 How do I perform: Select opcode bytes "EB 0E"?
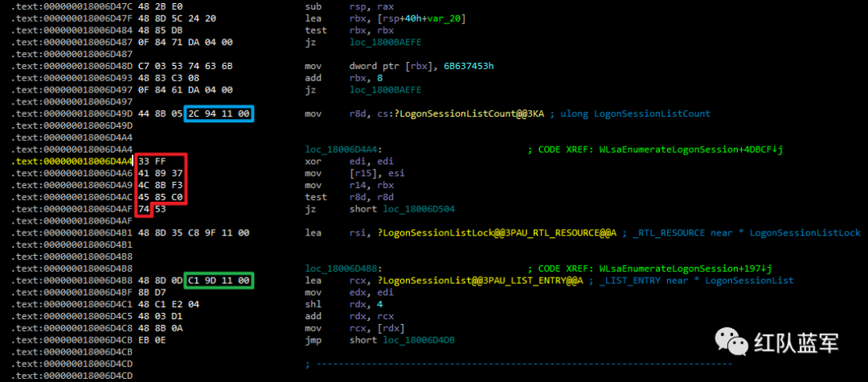point(152,340)
